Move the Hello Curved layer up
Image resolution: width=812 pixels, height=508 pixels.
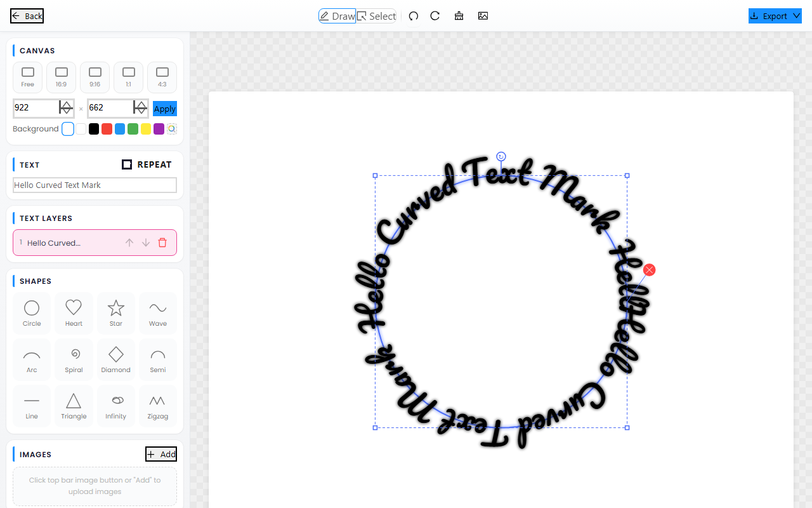point(129,243)
